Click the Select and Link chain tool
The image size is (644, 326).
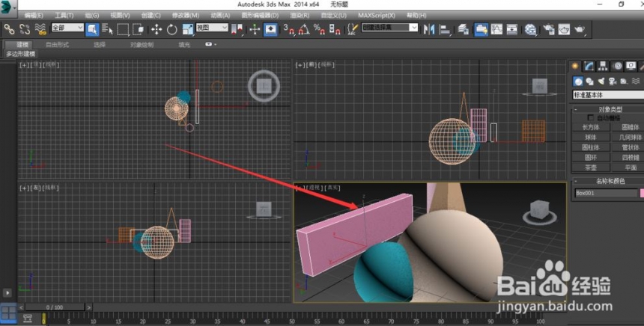pyautogui.click(x=9, y=29)
